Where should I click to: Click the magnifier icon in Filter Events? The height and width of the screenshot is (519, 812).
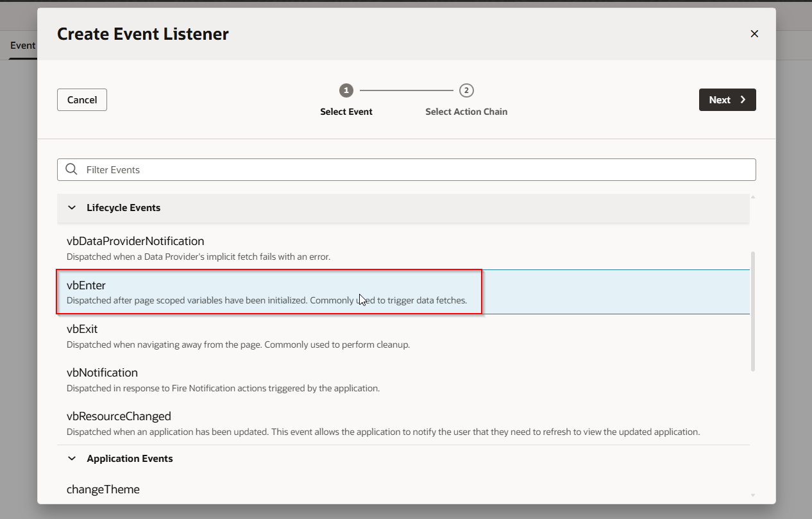point(72,169)
